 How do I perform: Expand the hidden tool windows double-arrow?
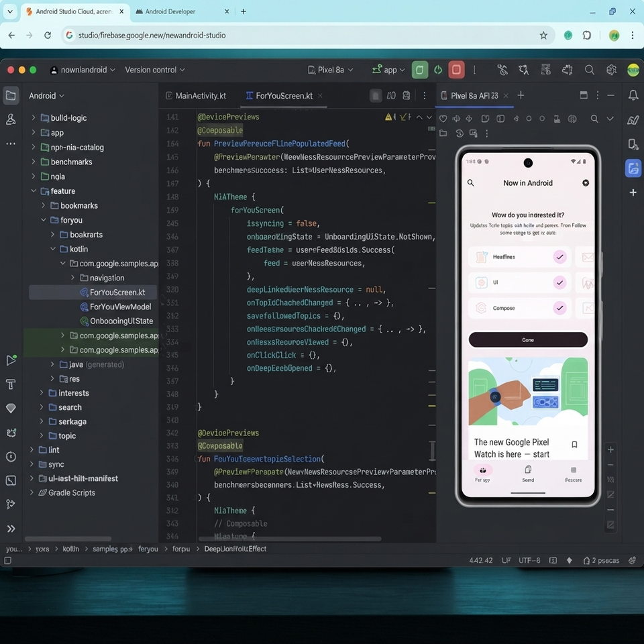click(x=11, y=528)
